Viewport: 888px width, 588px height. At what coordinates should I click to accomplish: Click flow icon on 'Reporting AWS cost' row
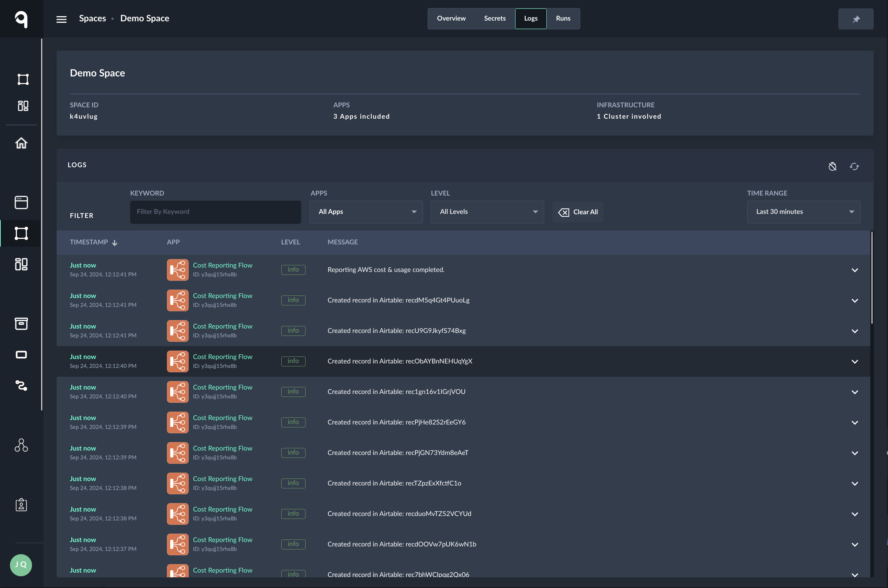[178, 270]
